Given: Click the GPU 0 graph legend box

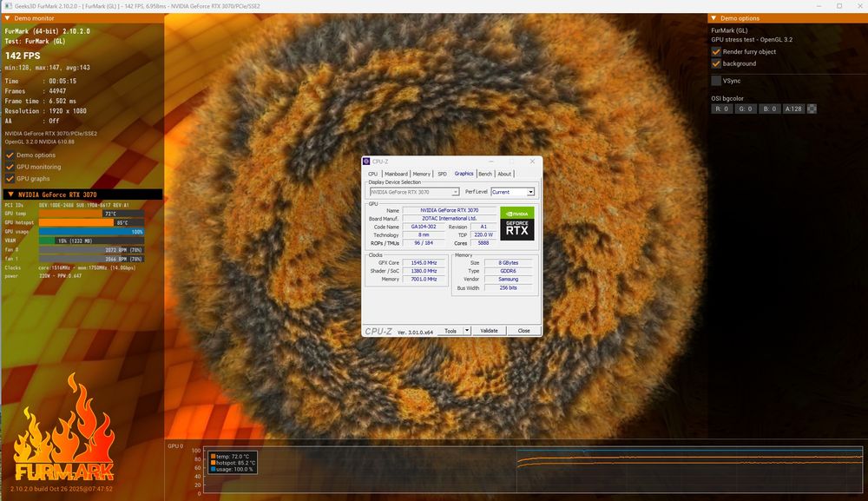Looking at the screenshot, I should [x=233, y=463].
